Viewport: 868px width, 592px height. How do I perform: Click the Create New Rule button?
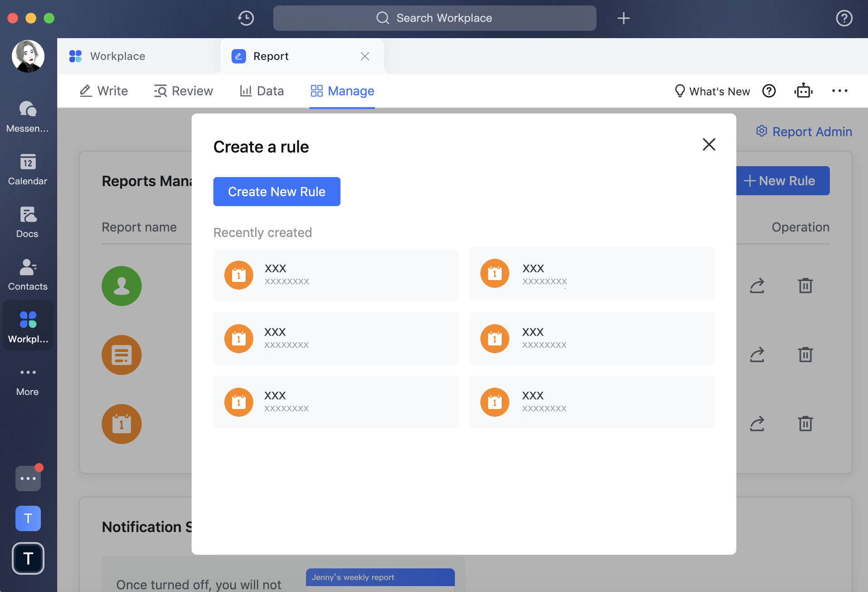pos(276,191)
